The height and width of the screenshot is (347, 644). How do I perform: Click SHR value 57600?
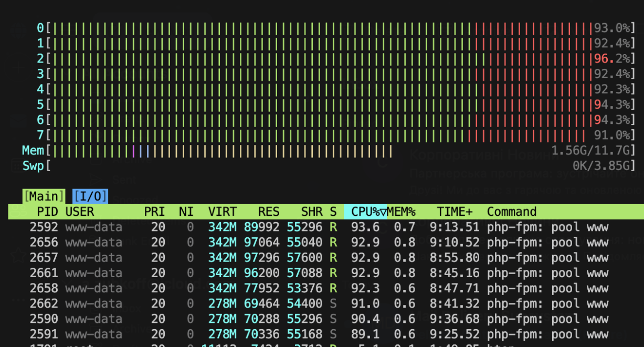point(304,258)
